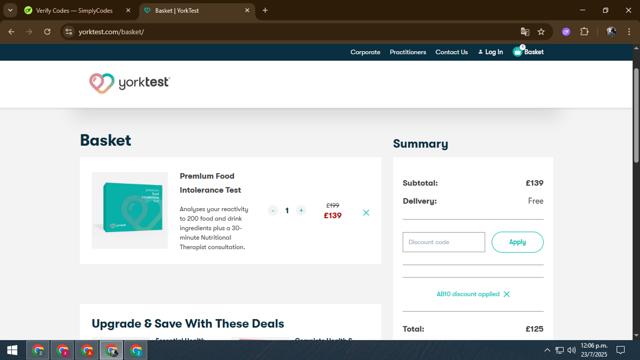This screenshot has height=360, width=640.
Task: Click the £139 sale price text
Action: tap(333, 216)
